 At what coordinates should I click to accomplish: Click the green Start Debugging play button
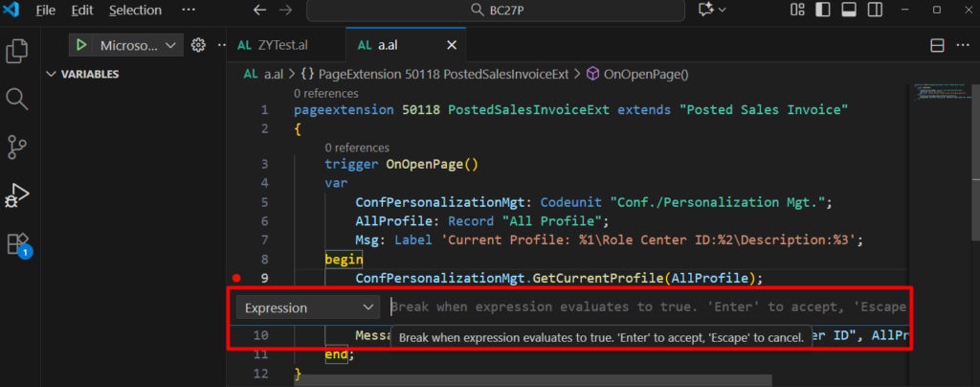(81, 45)
